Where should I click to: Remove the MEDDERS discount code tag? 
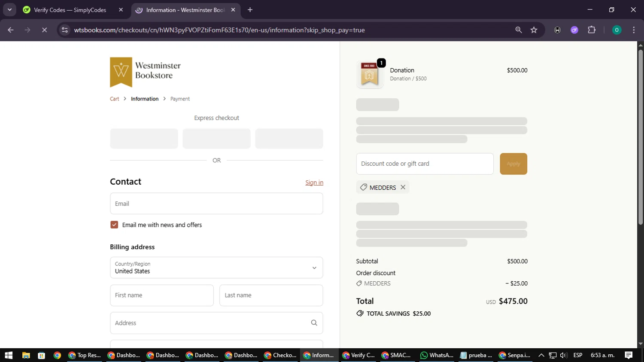[x=403, y=187]
